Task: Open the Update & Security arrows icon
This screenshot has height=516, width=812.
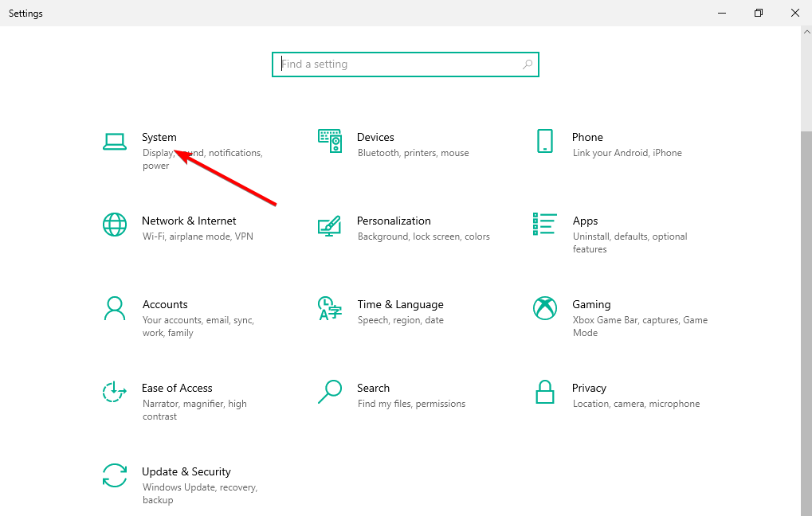Action: 115,475
